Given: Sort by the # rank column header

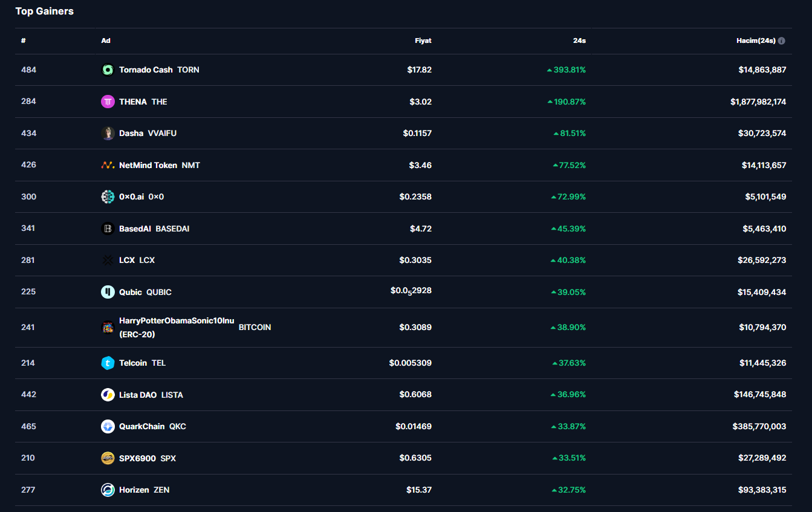Looking at the screenshot, I should point(24,41).
